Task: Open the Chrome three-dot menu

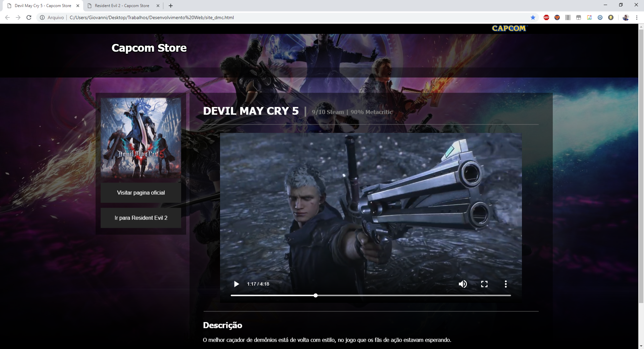Action: click(x=637, y=17)
